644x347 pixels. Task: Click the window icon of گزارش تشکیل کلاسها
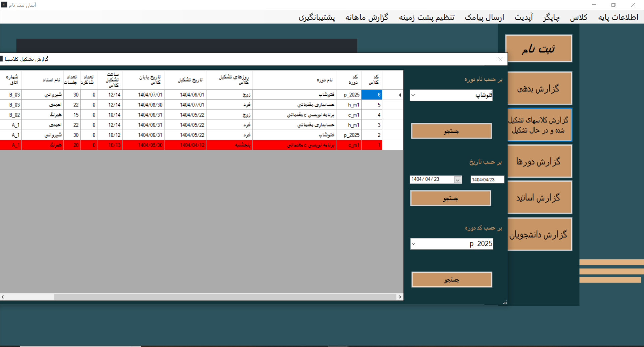pos(1,59)
